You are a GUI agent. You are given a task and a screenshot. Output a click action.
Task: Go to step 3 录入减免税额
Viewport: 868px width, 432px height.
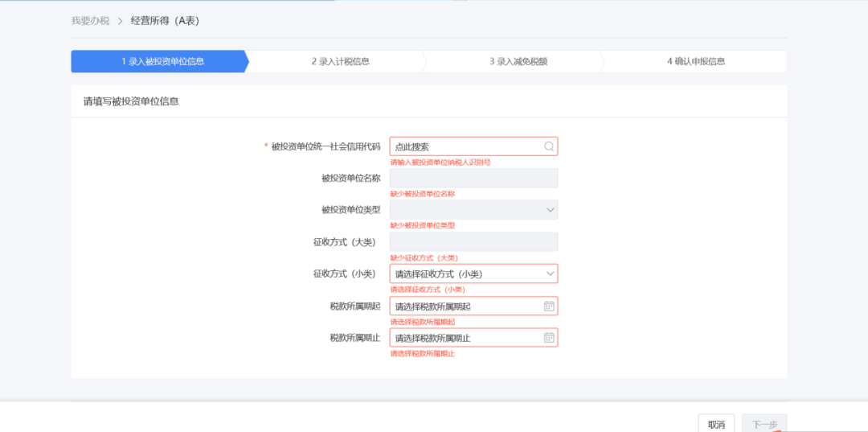click(518, 61)
